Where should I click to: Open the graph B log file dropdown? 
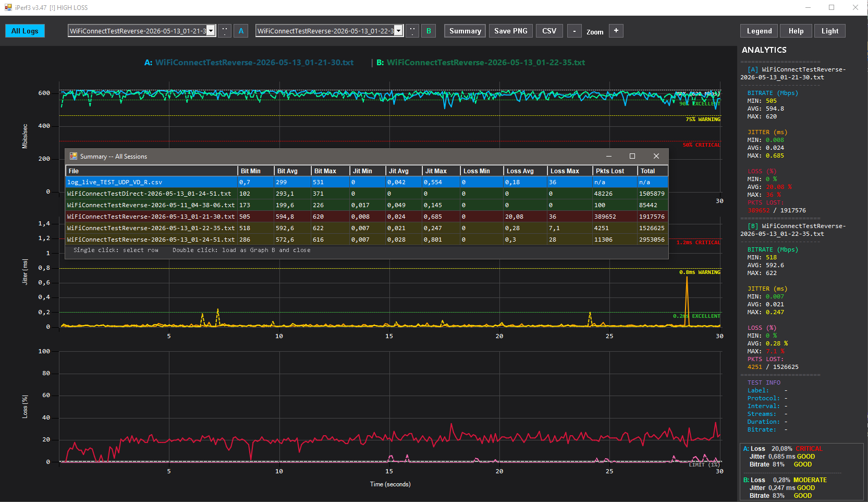[398, 31]
